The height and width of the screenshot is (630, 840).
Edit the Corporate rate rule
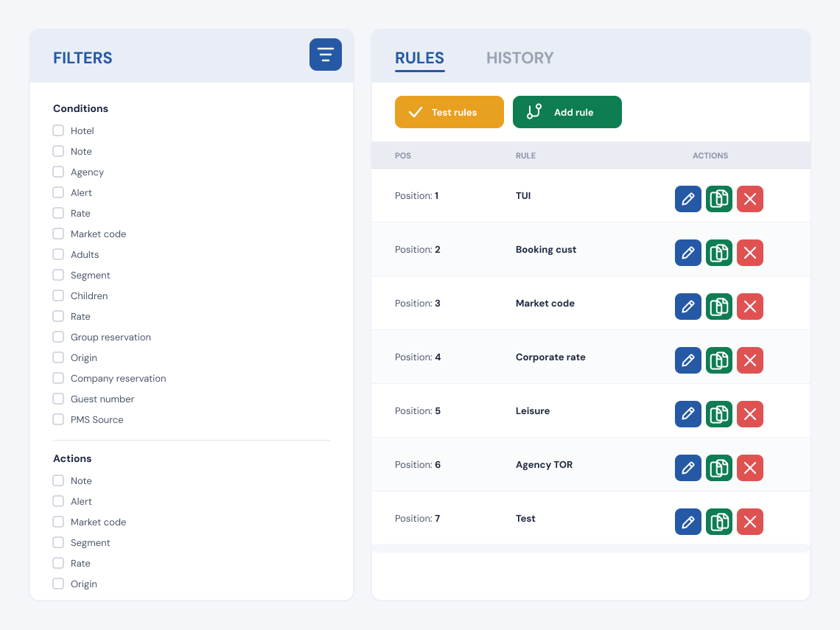coord(688,360)
